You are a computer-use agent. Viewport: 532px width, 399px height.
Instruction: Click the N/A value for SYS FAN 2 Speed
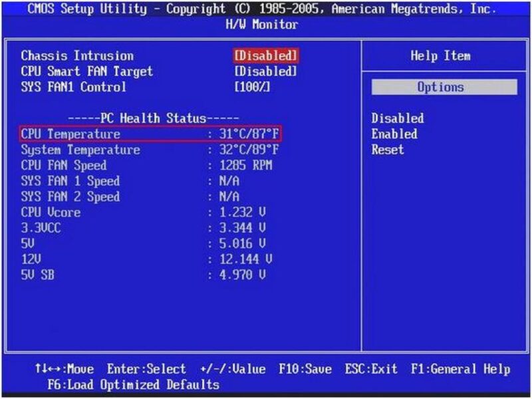229,196
